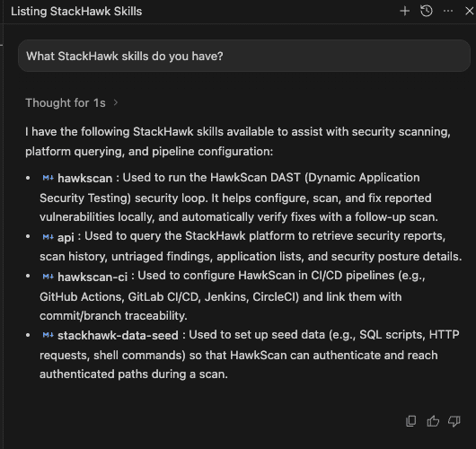Close the Listing StackHawk Skills panel
The image size is (476, 449).
coord(470,12)
